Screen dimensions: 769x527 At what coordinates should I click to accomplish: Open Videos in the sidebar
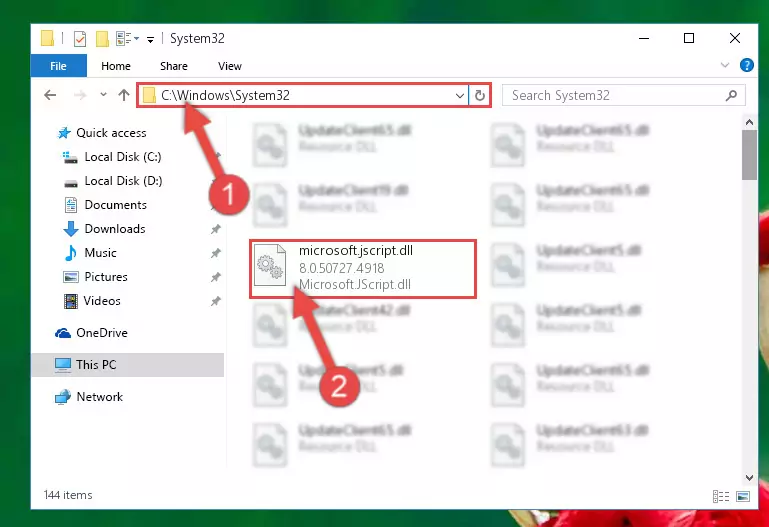pyautogui.click(x=102, y=301)
